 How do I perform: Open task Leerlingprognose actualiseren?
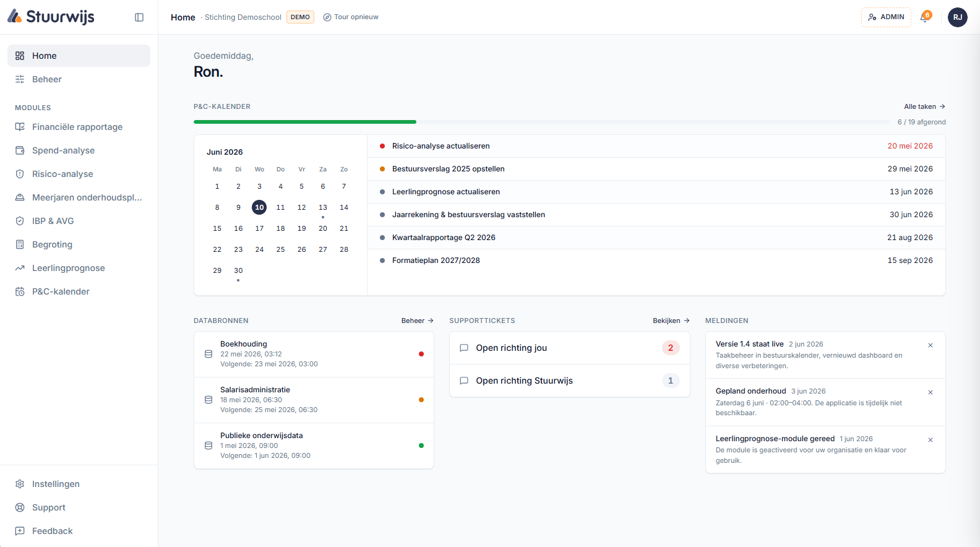(x=656, y=192)
